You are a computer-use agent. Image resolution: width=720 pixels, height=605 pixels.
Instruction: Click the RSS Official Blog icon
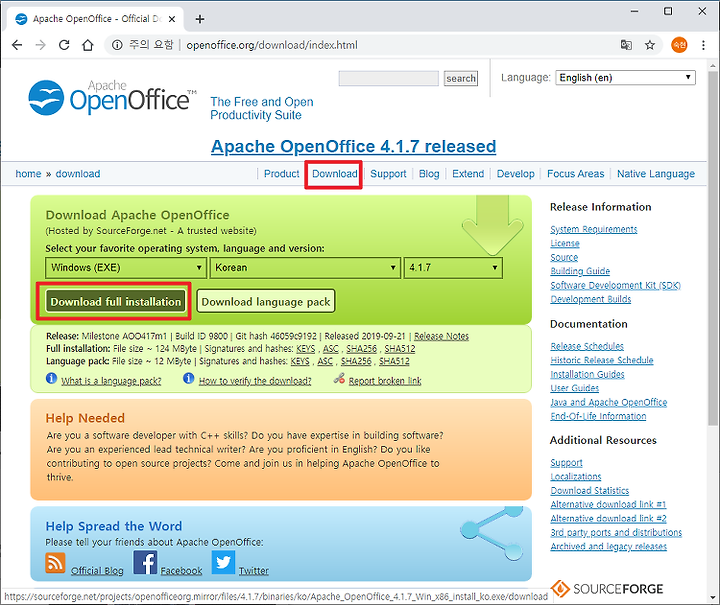point(55,563)
